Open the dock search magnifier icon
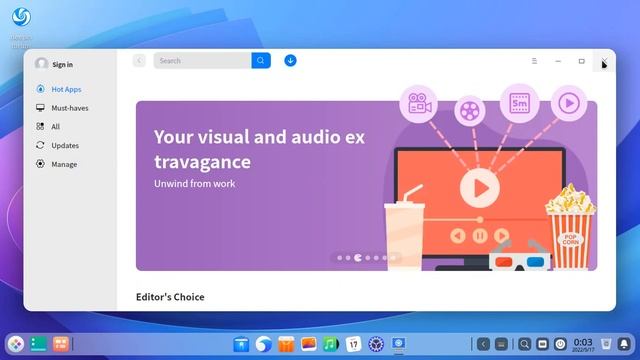 [524, 344]
